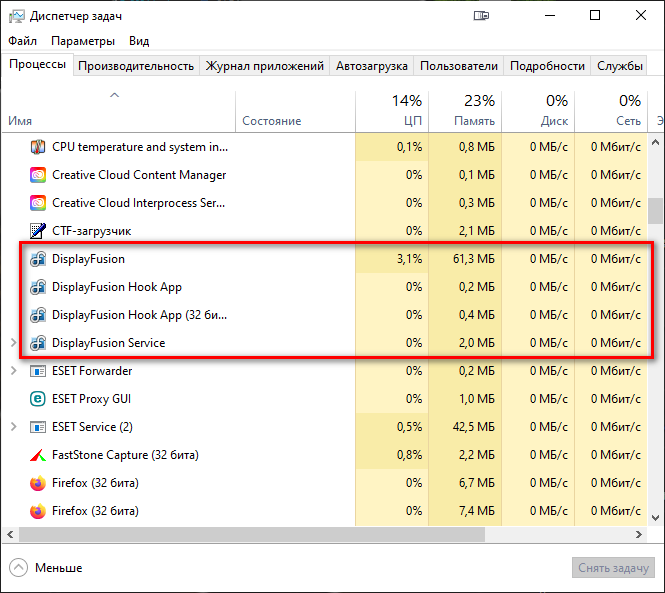This screenshot has width=665, height=593.
Task: Click the 0,8% CPU value for FastStone
Action: pyautogui.click(x=409, y=455)
